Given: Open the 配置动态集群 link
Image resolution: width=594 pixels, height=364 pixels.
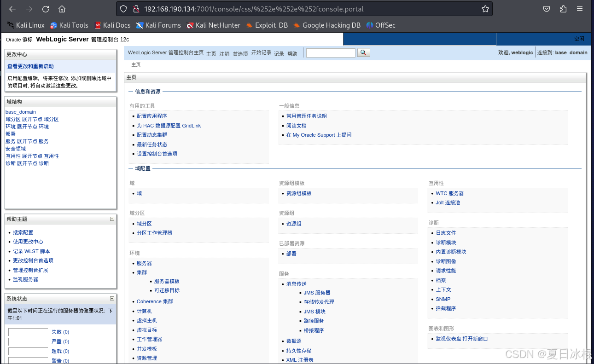Looking at the screenshot, I should click(152, 135).
